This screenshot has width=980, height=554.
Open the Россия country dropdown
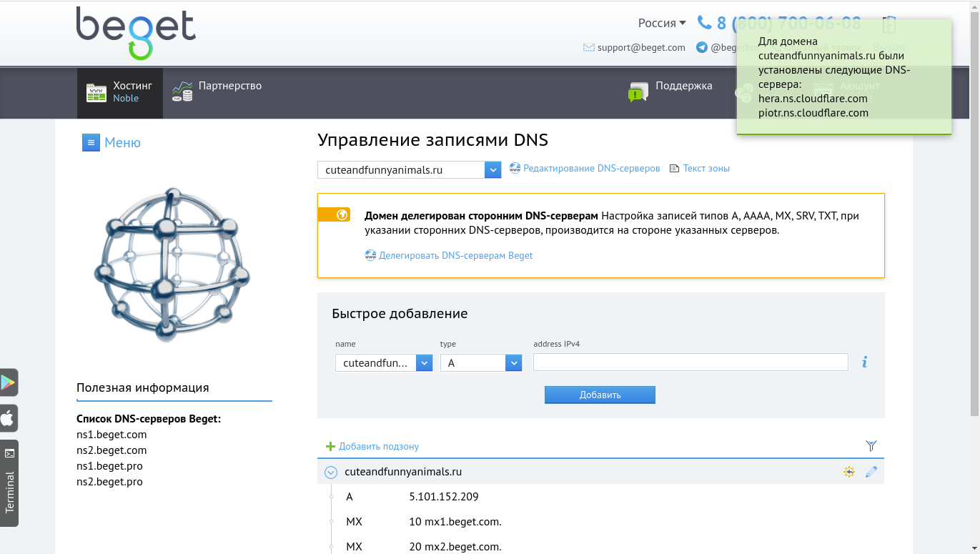point(661,23)
